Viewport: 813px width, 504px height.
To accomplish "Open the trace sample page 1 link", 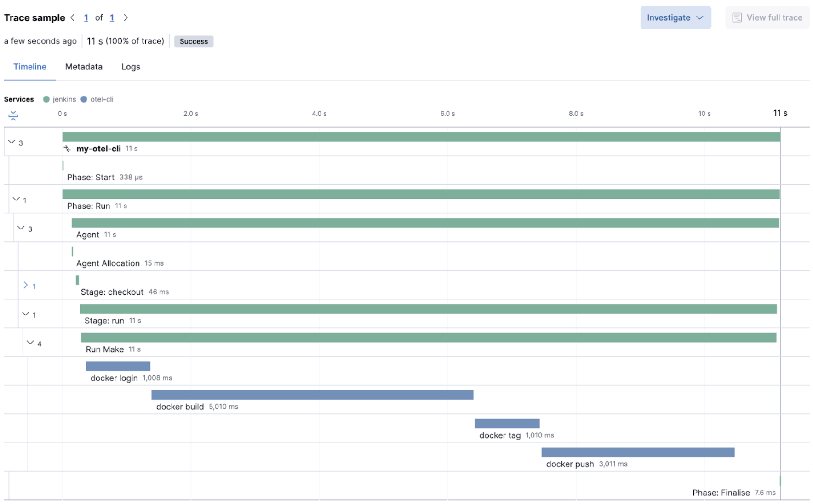I will (86, 17).
